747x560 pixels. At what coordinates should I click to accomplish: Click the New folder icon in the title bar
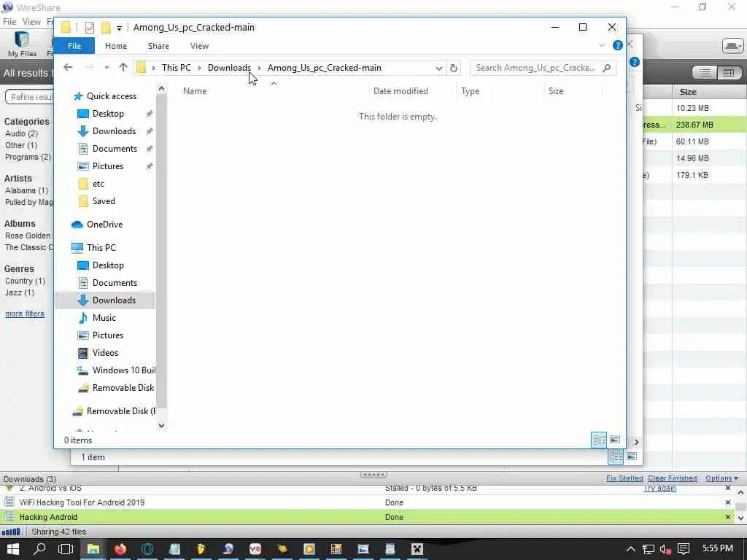point(107,28)
